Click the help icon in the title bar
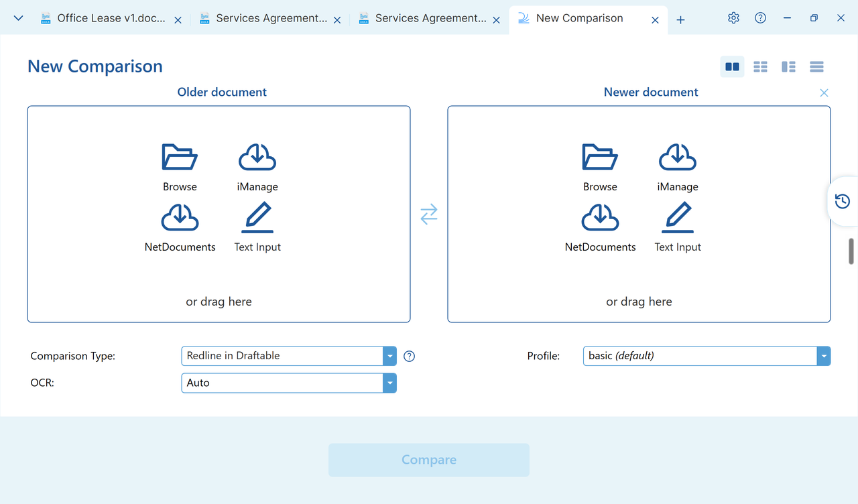 click(760, 18)
